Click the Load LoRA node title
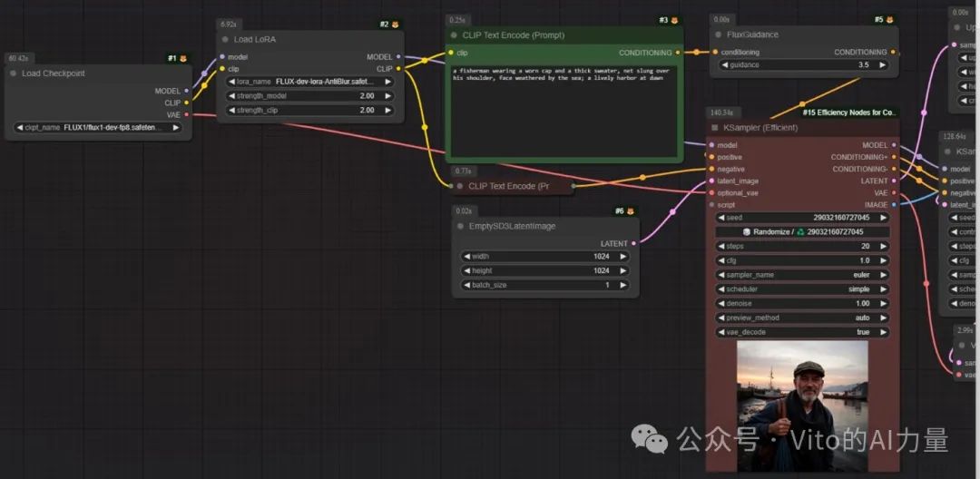This screenshot has height=479, width=980. (x=255, y=39)
